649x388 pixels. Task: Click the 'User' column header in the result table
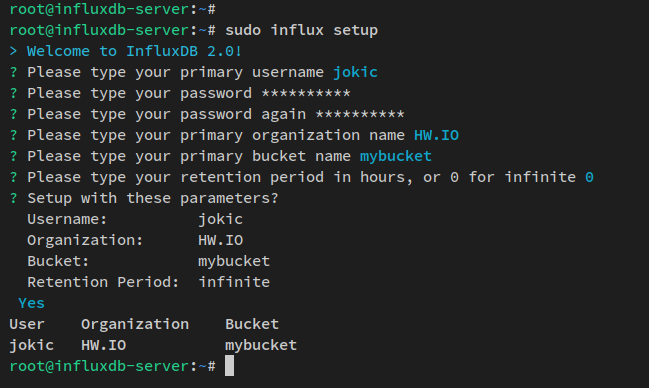[27, 324]
